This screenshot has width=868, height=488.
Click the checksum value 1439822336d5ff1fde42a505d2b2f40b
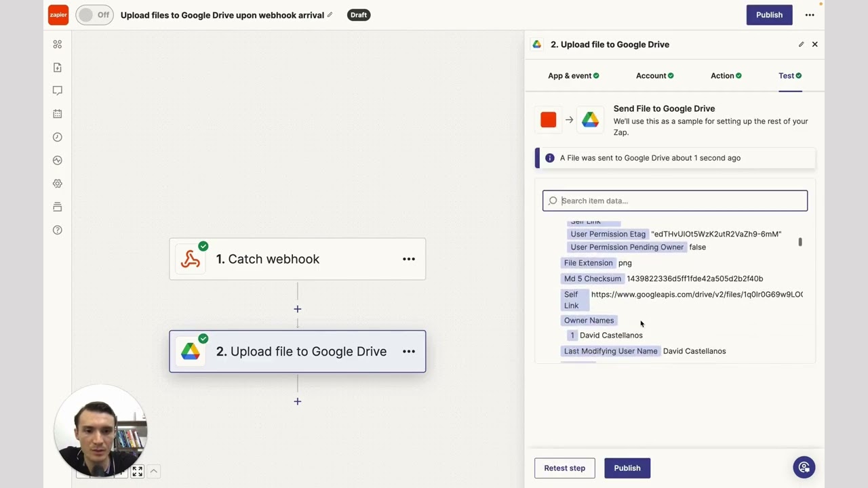[695, 279]
